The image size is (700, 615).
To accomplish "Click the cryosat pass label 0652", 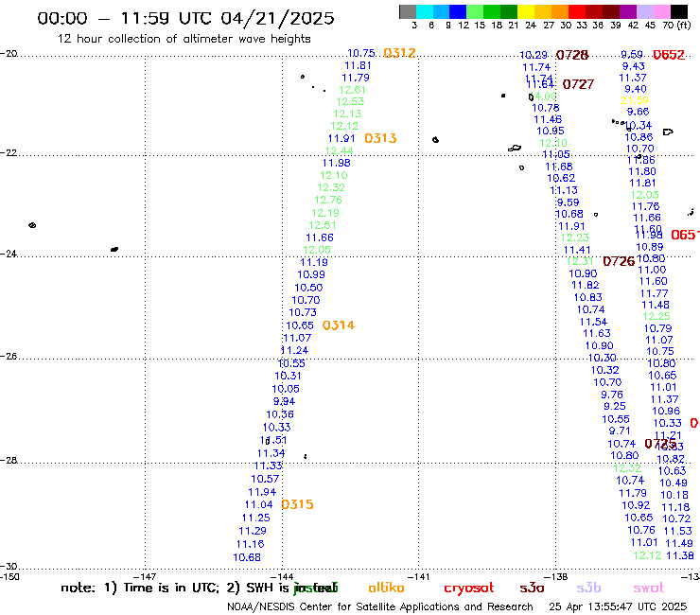I will [669, 55].
